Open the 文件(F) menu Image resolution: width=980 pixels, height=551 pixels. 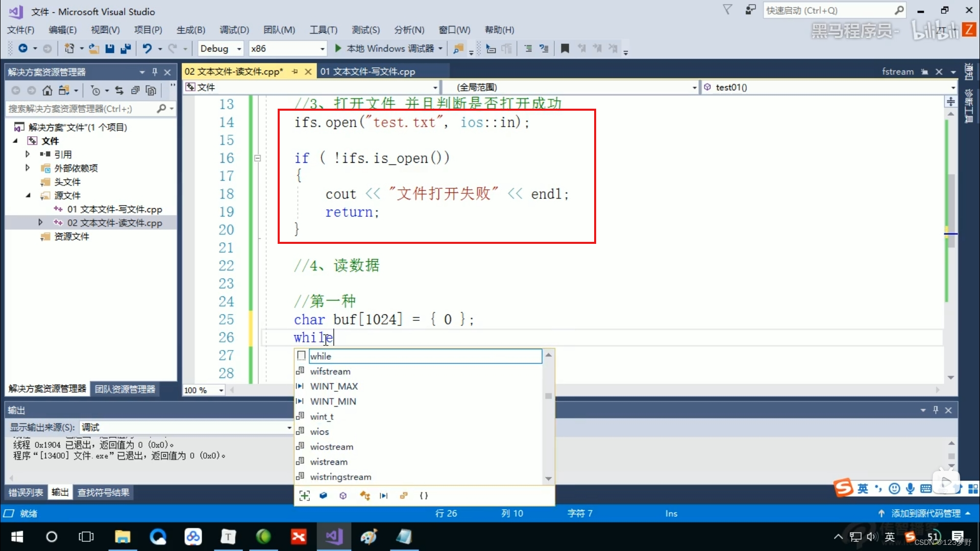(20, 30)
